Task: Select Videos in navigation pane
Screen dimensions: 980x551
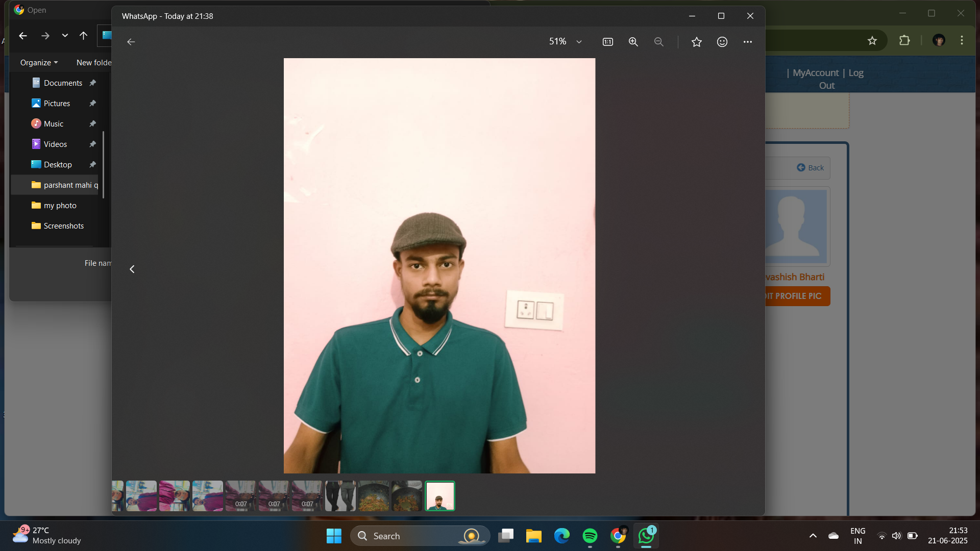Action: coord(55,144)
